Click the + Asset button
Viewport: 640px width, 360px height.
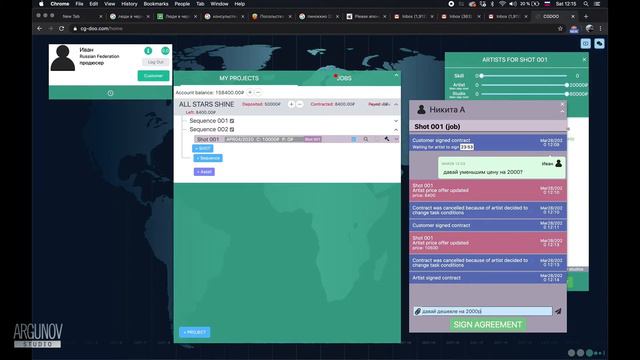(x=204, y=172)
